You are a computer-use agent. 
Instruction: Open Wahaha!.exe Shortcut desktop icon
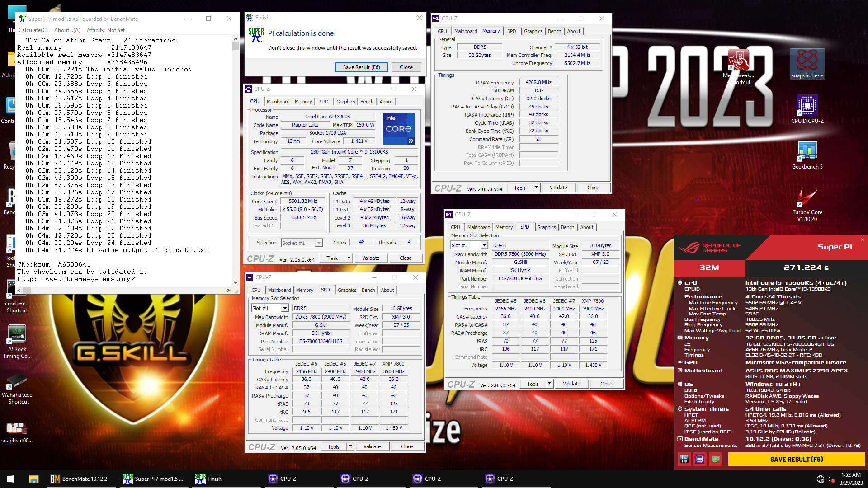point(17,389)
